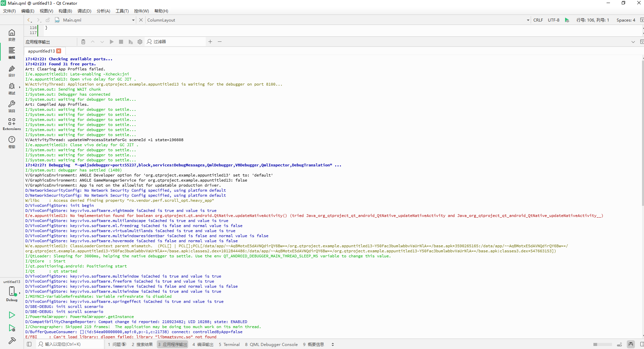Screen dimensions: 644x349
Task: Go forward in editor navigation history
Action: pyautogui.click(x=38, y=20)
